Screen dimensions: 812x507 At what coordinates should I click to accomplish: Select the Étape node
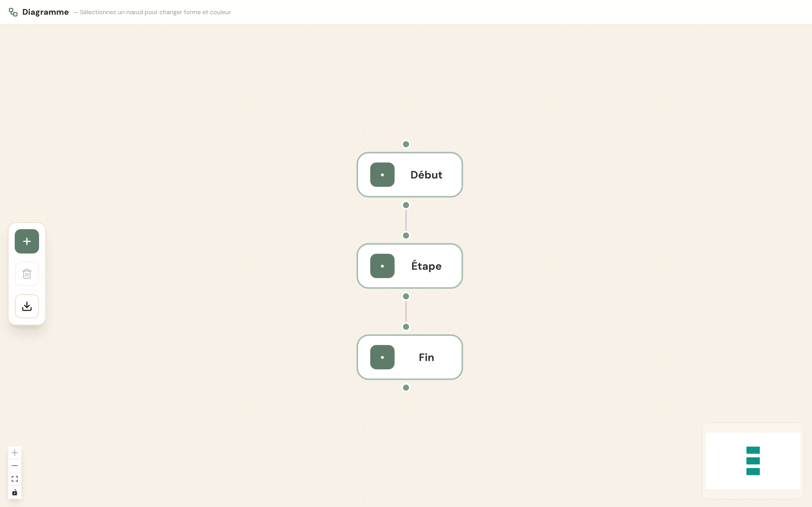tap(410, 266)
